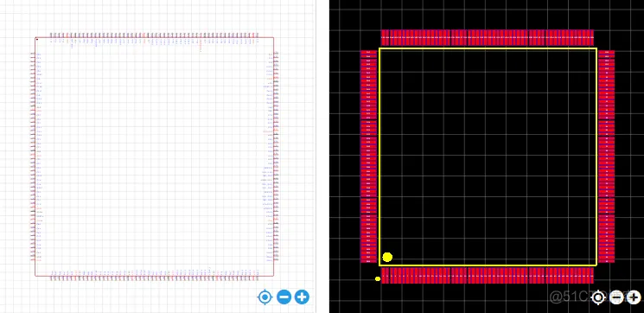
Task: Select the large yellow pin-1 marker dot inside footprint outline
Action: [x=387, y=258]
